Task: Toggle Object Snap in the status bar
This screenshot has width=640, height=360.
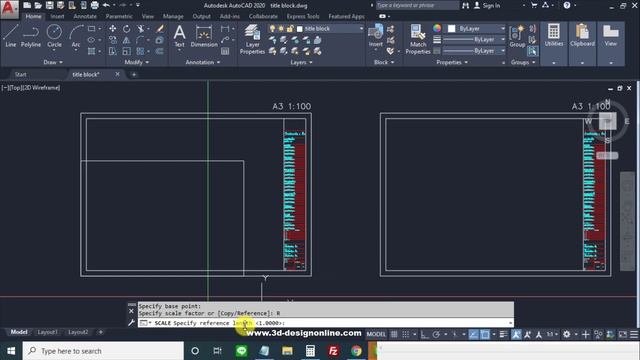Action: click(x=485, y=334)
